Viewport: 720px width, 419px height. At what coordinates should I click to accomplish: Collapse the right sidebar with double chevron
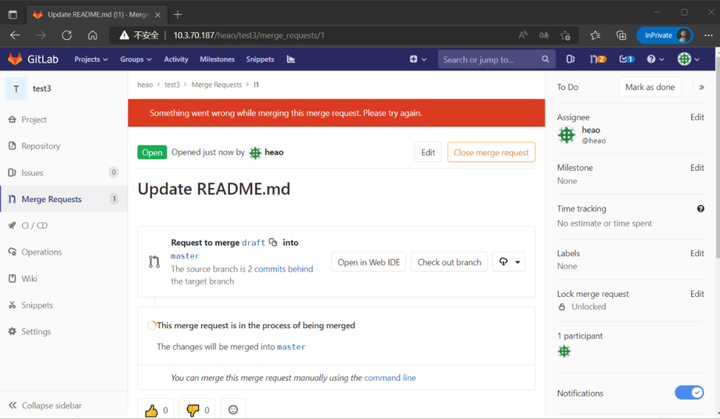701,87
